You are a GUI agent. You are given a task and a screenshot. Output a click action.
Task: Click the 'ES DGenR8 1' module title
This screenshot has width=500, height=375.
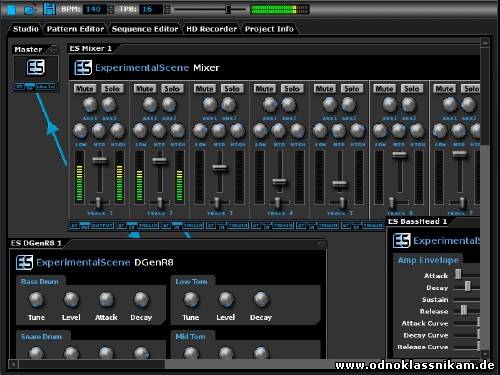[x=36, y=243]
